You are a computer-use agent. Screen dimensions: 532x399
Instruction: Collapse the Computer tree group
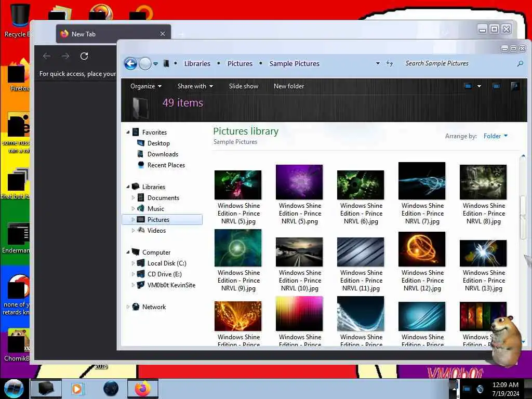[128, 252]
